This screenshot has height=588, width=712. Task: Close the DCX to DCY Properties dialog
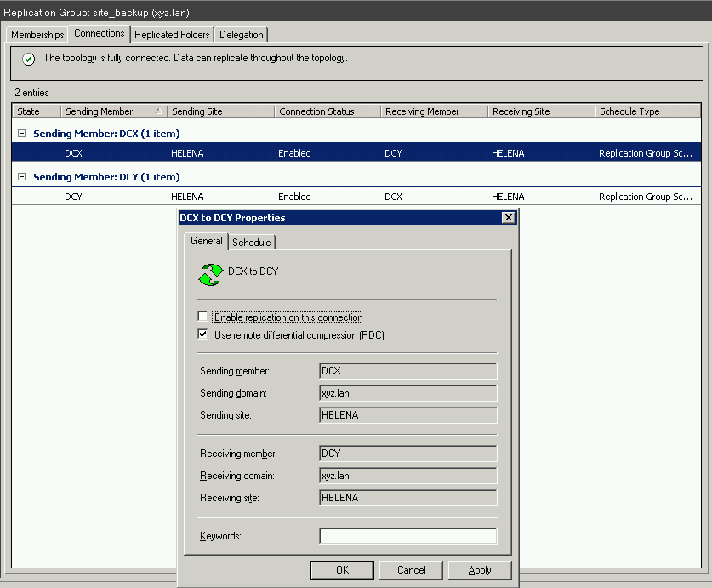pyautogui.click(x=509, y=218)
